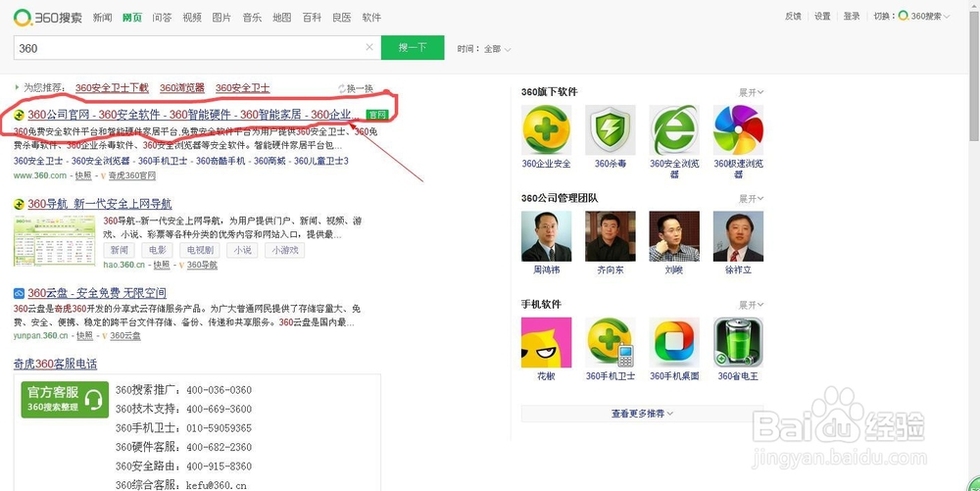Screen dimensions: 980x491
Task: Open the 360企业安全 software icon
Action: click(546, 129)
